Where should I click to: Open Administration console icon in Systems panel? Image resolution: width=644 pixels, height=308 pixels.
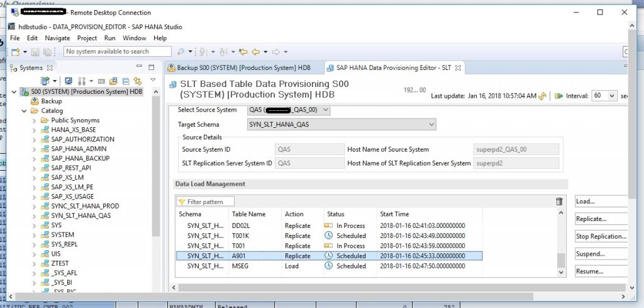69,81
